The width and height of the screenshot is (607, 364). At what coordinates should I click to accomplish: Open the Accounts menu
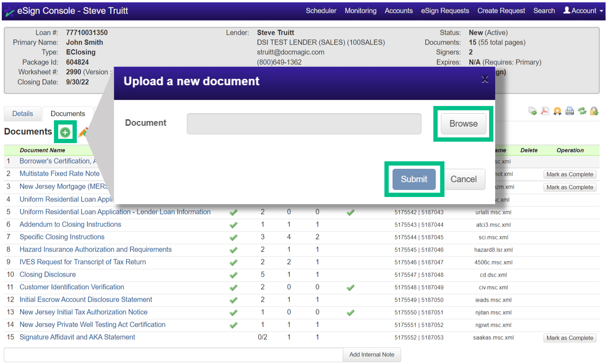(399, 11)
